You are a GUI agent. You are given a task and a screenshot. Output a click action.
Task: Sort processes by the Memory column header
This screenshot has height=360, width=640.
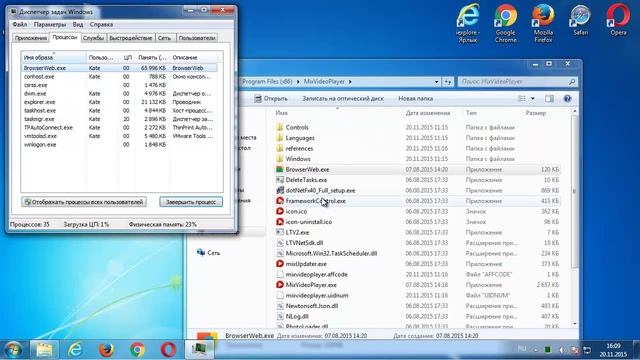tap(151, 58)
